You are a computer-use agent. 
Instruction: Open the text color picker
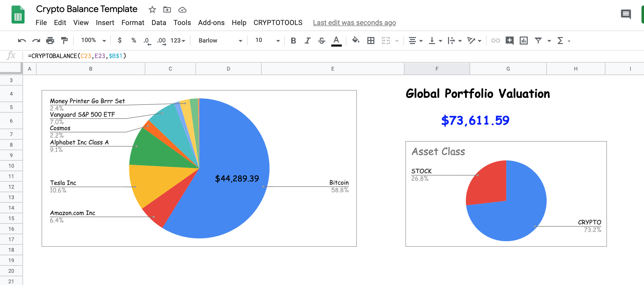point(336,41)
